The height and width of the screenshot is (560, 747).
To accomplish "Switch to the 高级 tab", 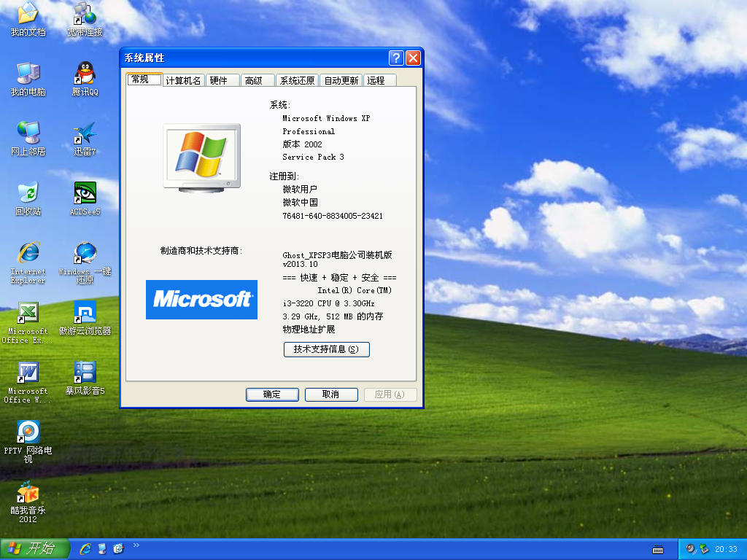I will pos(258,80).
